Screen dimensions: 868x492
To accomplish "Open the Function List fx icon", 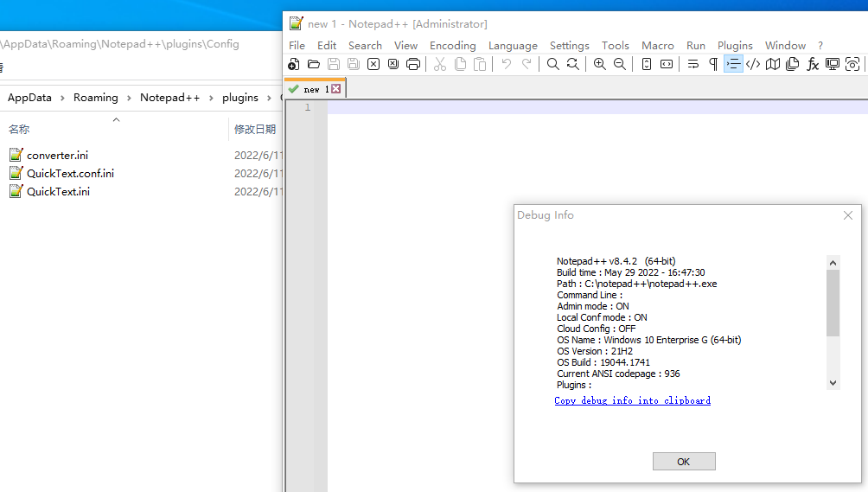I will (813, 64).
